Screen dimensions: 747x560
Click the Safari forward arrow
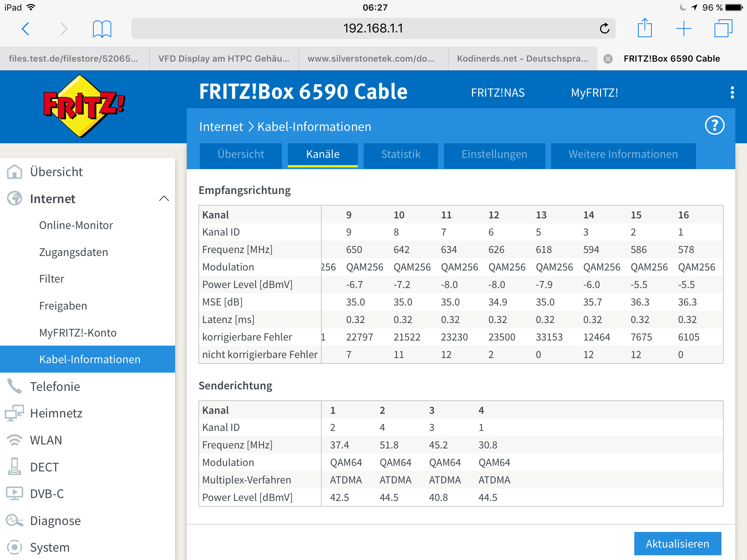pos(64,28)
